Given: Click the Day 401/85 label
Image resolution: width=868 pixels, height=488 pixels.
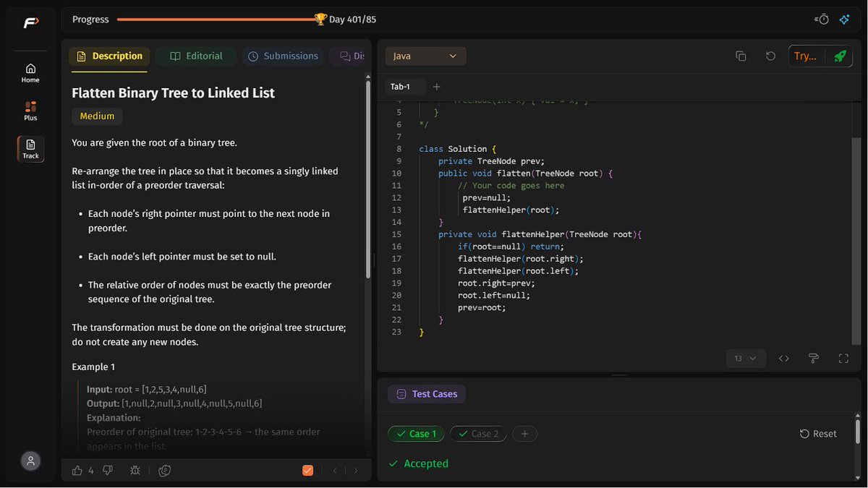Looking at the screenshot, I should point(352,20).
